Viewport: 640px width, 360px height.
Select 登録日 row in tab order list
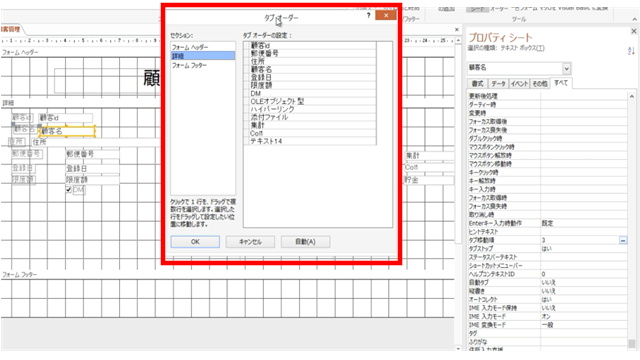[310, 78]
